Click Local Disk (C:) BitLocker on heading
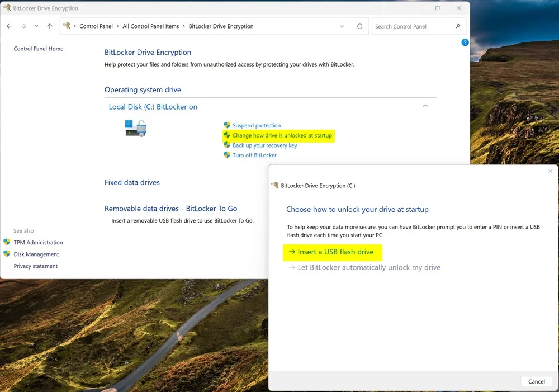This screenshot has width=559, height=392. pyautogui.click(x=153, y=107)
